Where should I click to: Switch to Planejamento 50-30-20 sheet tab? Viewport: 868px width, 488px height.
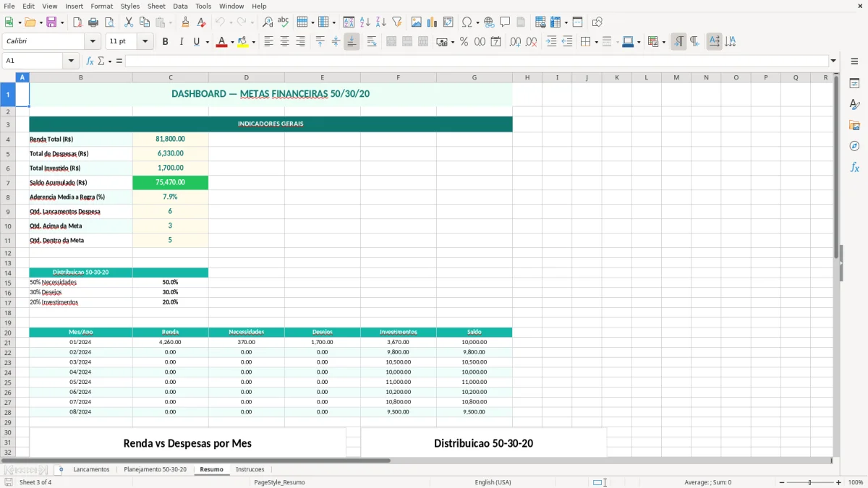click(155, 469)
